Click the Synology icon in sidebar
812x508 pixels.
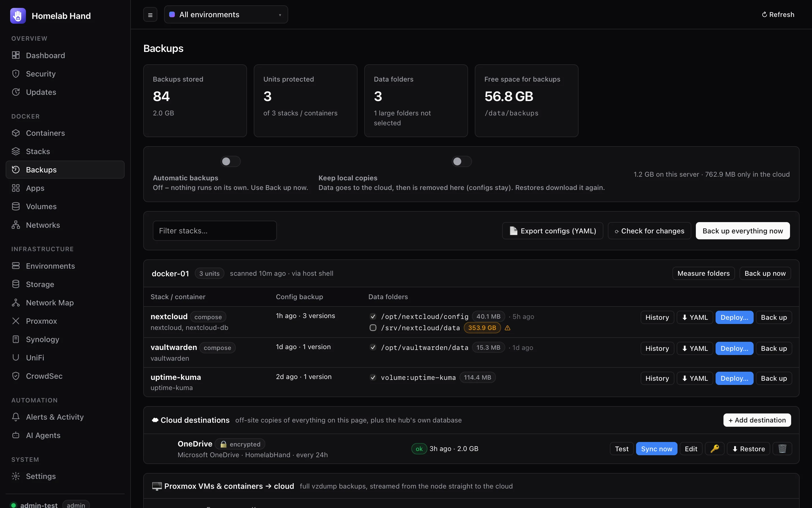coord(16,339)
